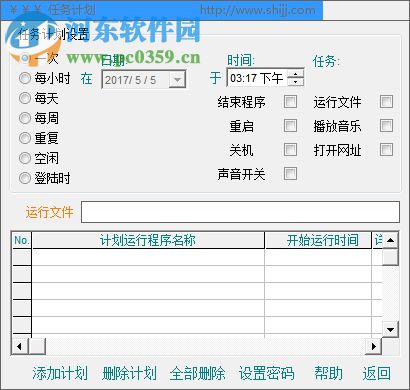Decrease time with the down spinner arrow
This screenshot has width=410, height=390.
[x=295, y=82]
